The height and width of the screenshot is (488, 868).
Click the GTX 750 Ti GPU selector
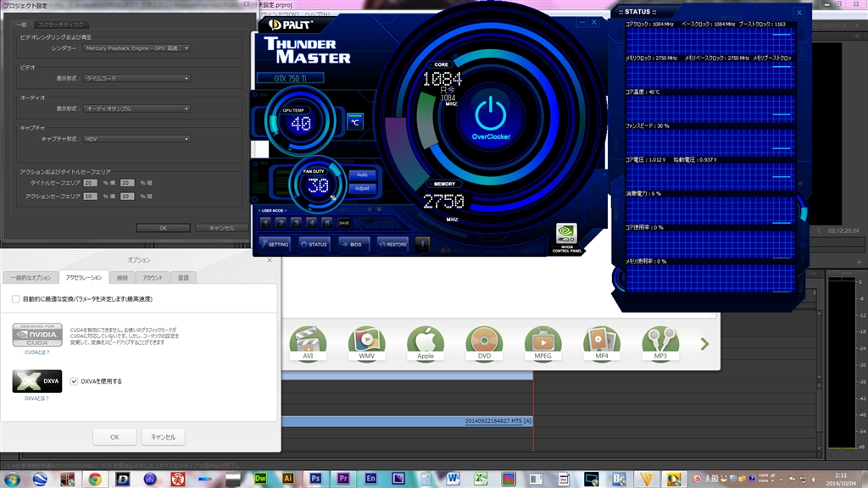point(290,79)
